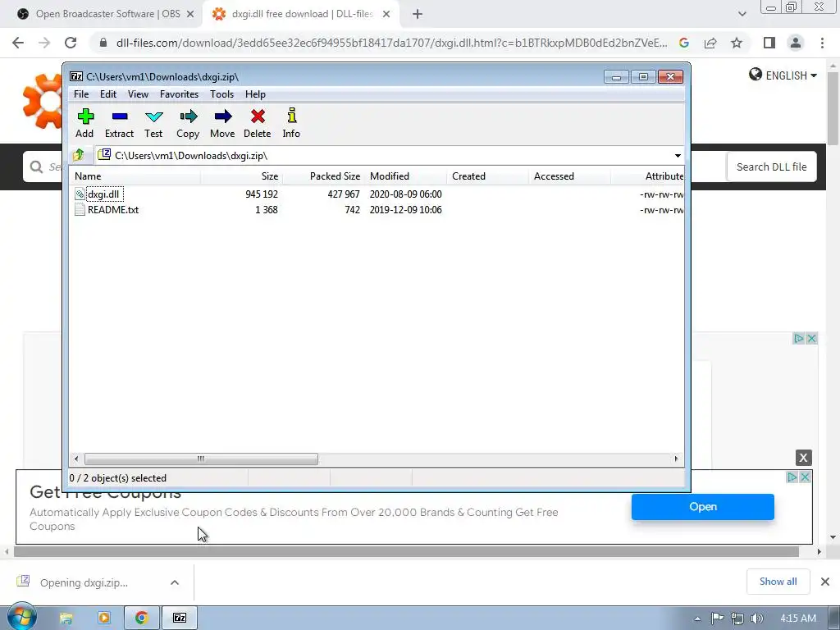Sort by the Name column header
The image size is (840, 630).
tap(135, 176)
